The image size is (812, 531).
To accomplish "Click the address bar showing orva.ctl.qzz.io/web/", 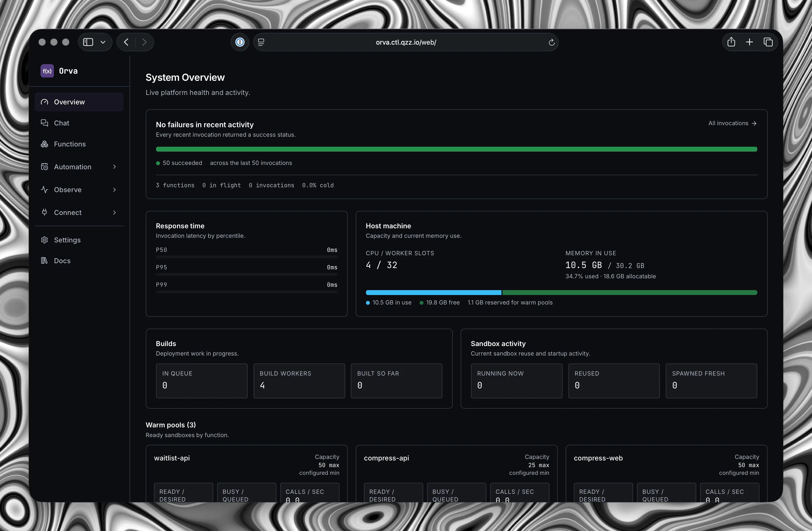I will point(406,42).
